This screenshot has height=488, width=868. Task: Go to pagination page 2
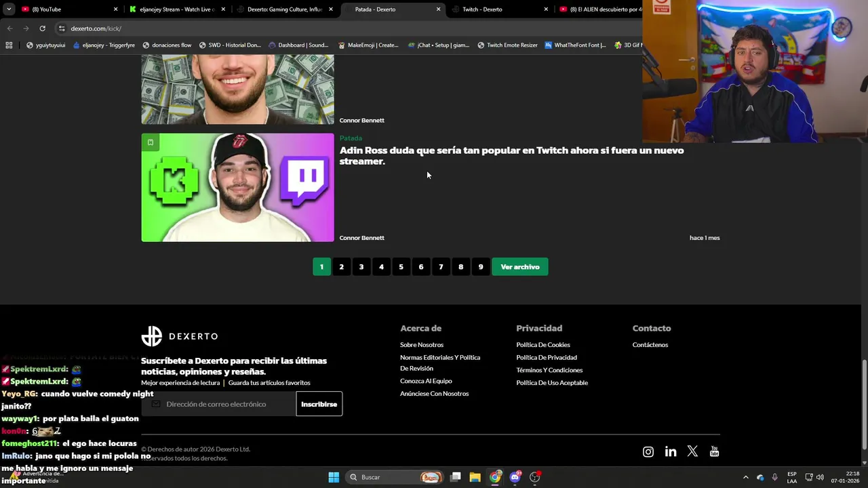341,267
